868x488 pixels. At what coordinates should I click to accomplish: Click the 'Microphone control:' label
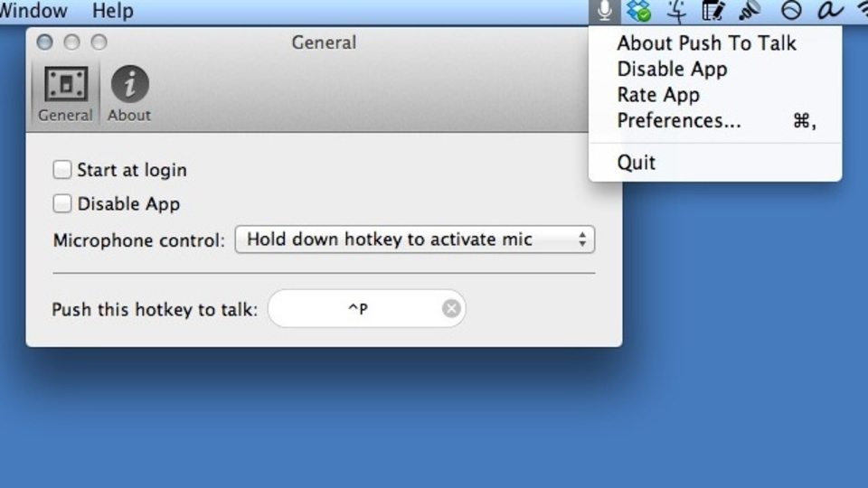point(139,240)
